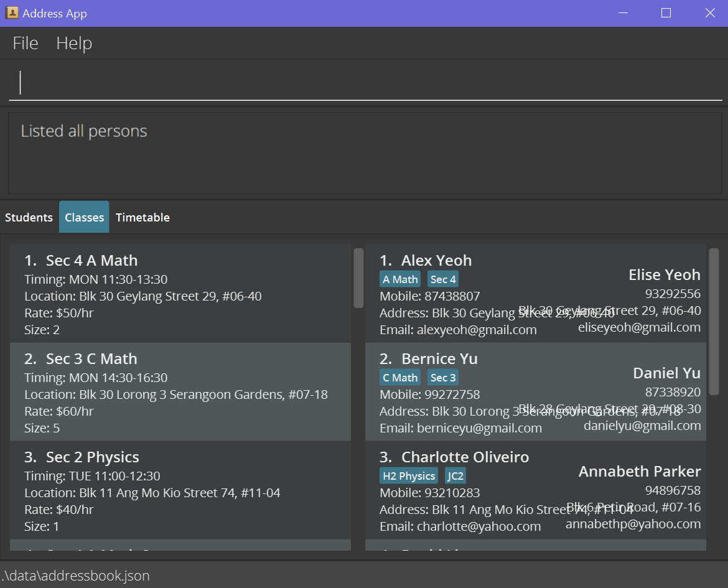Viewport: 728px width, 588px height.
Task: Click the JC2 tag
Action: click(455, 475)
